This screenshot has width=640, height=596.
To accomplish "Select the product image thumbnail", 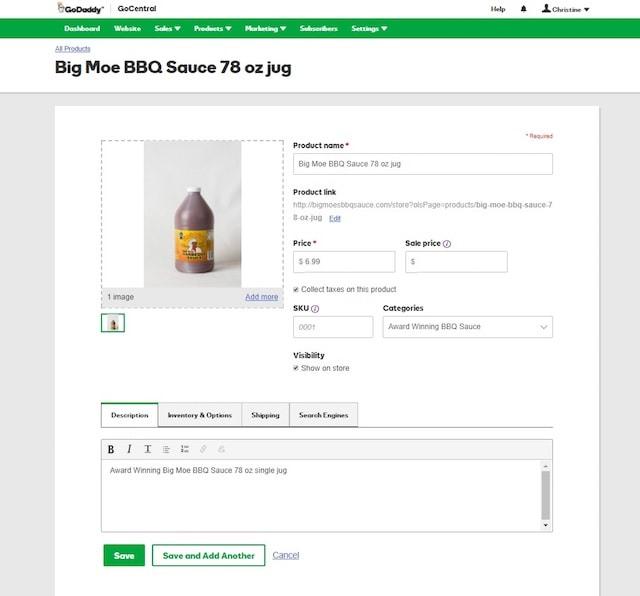I will (113, 323).
